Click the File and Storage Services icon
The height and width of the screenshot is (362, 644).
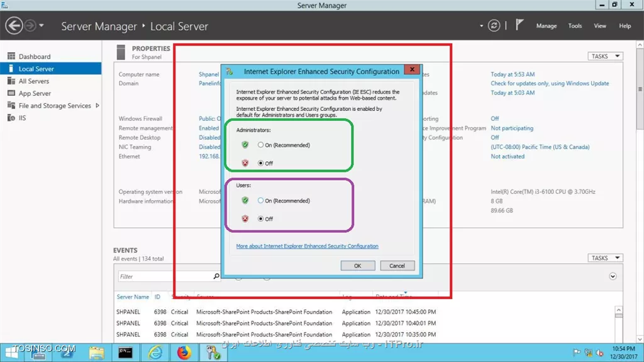[11, 105]
